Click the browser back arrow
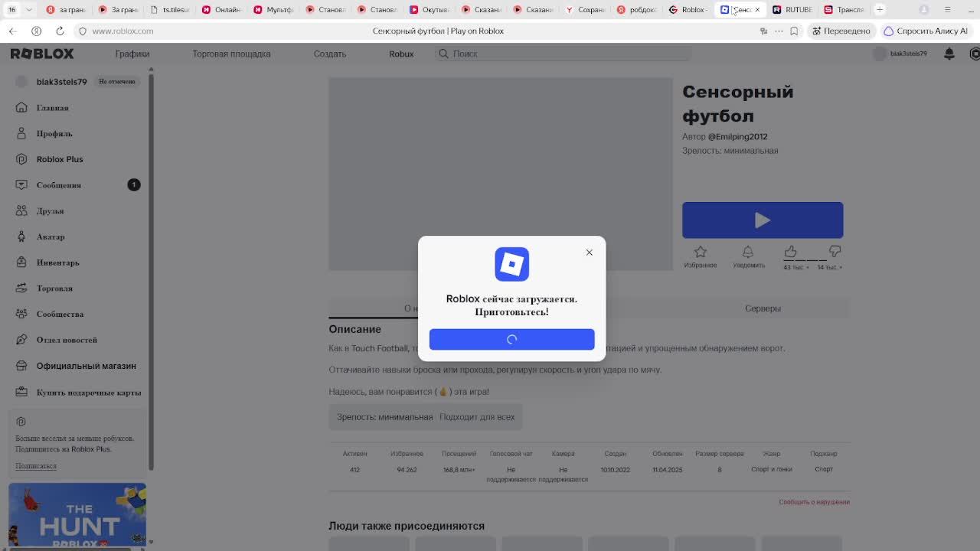This screenshot has width=980, height=551. tap(12, 31)
